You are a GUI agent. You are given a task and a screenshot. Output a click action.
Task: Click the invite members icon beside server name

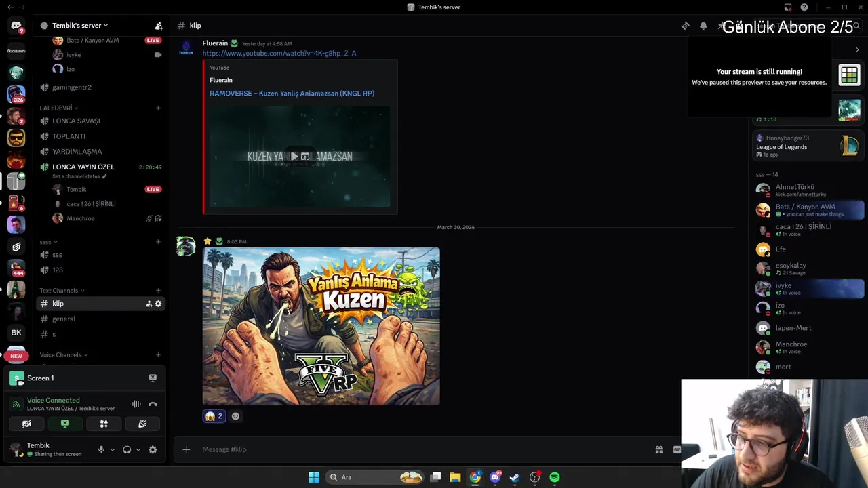tap(159, 26)
